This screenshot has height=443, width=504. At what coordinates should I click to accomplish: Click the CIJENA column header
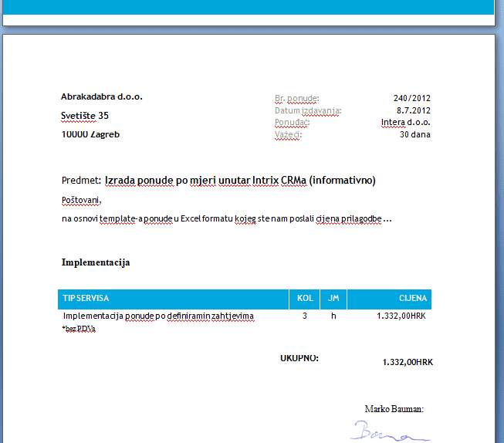412,299
